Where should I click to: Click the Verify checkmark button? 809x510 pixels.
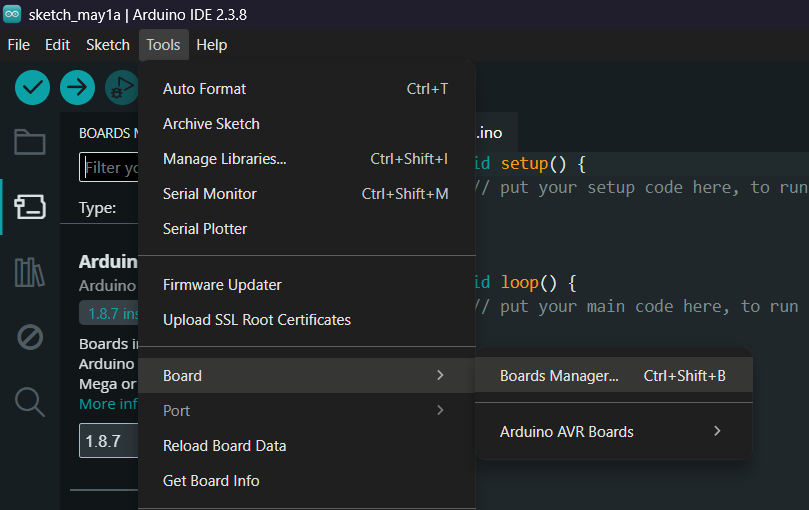[x=33, y=87]
